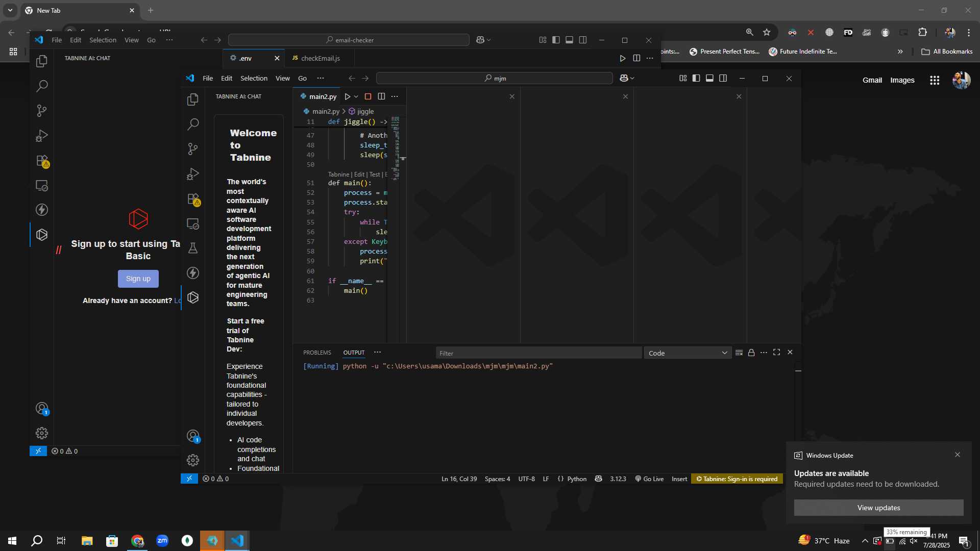This screenshot has width=980, height=551.
Task: Toggle Insert mode in mjm status bar
Action: coord(679,479)
